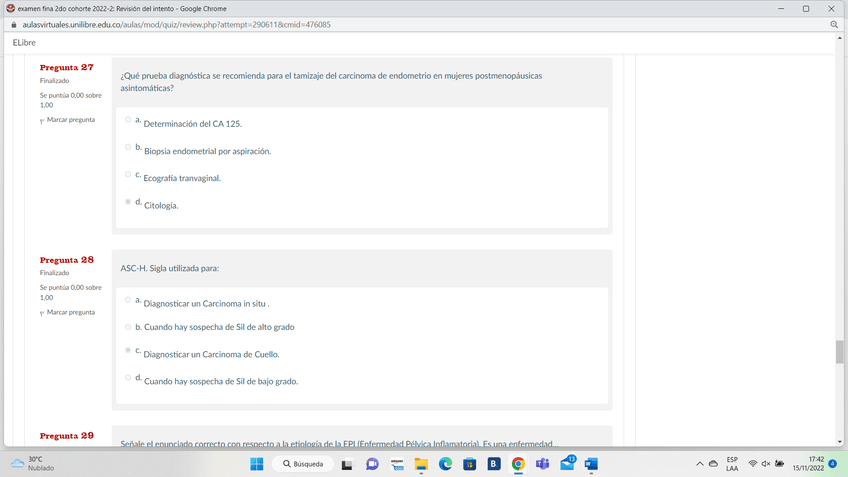Viewport: 848px width, 477px height.
Task: Open the Mail app with 13 notifications
Action: point(567,463)
